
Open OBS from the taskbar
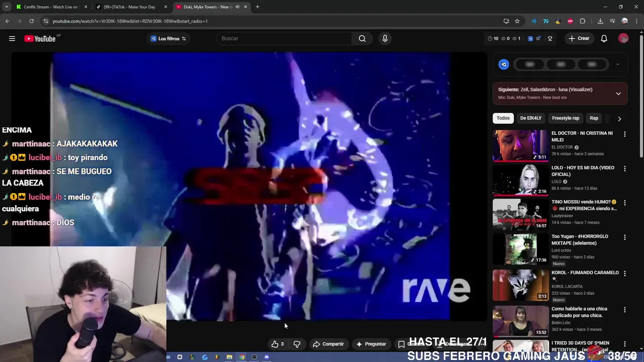(x=254, y=357)
